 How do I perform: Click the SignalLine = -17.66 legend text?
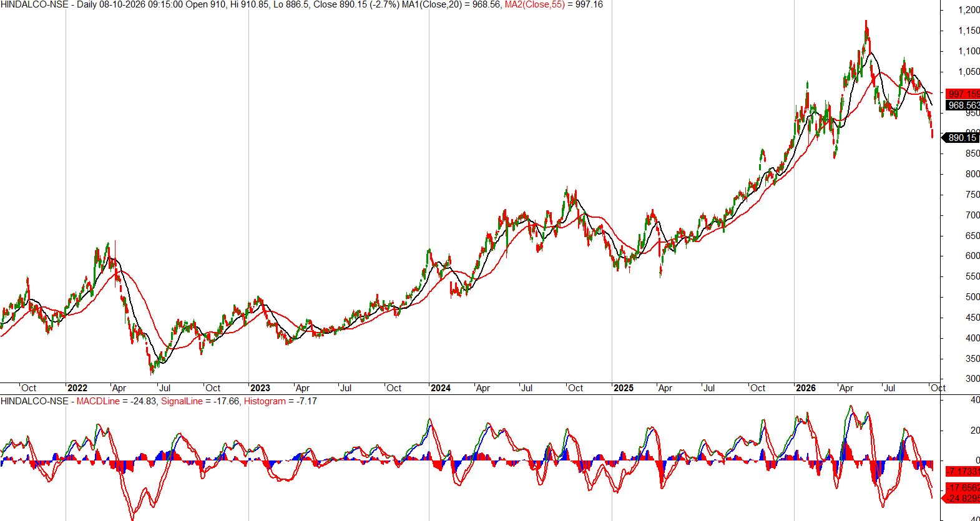pyautogui.click(x=200, y=401)
